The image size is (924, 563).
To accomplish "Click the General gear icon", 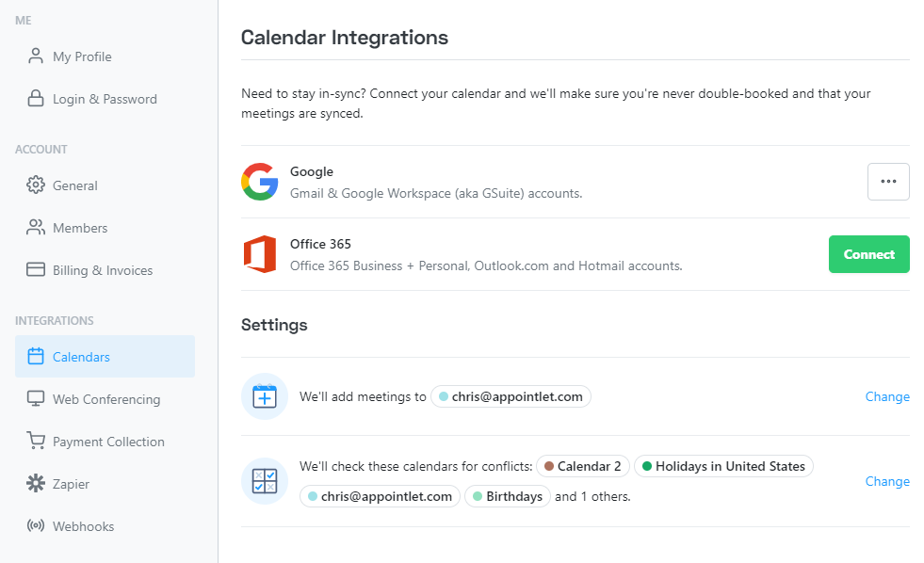I will [36, 185].
